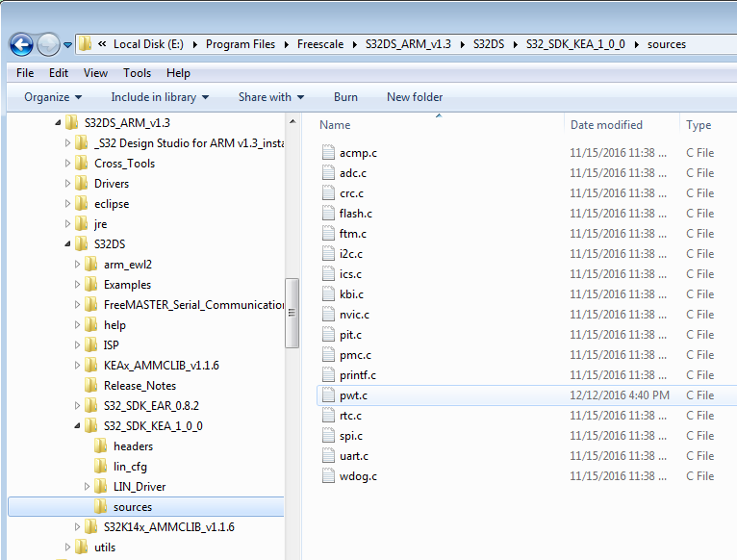Click wdog.c file icon

pyautogui.click(x=328, y=476)
